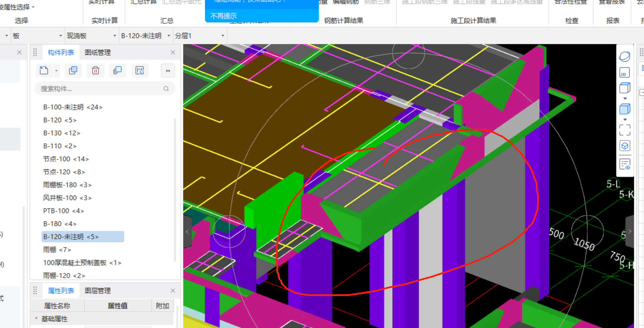This screenshot has height=328, width=644.
Task: Select 100厚混凝土预制盖板 <1> component
Action: point(82,262)
